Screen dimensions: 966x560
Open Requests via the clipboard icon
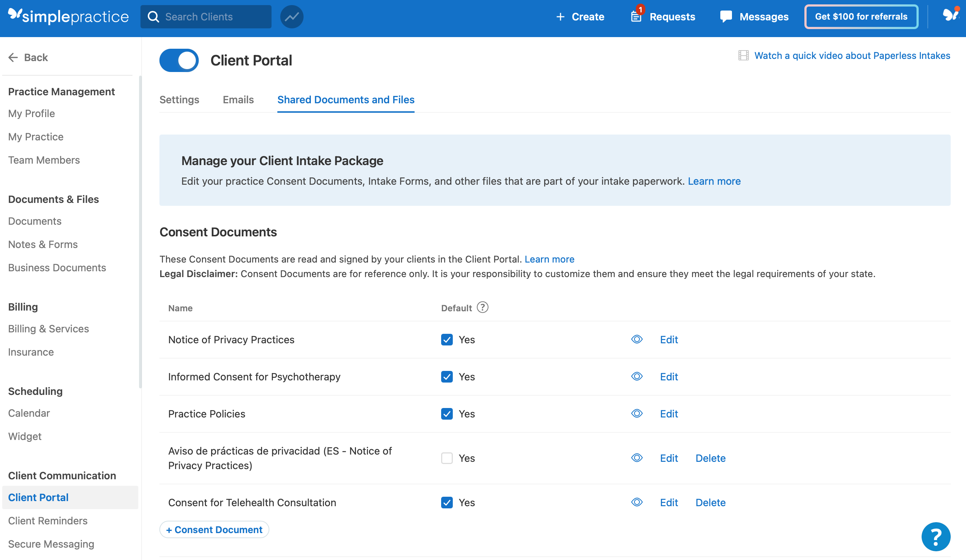[636, 16]
